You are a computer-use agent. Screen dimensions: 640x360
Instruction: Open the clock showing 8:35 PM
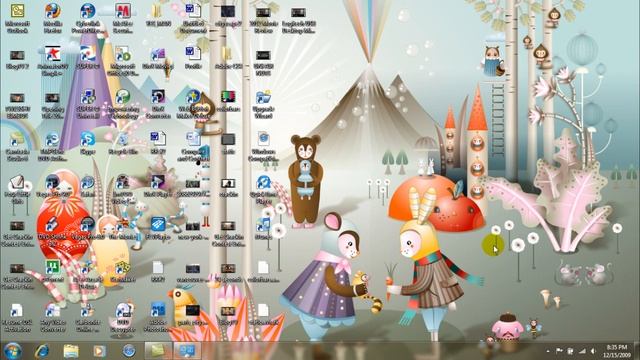point(616,351)
